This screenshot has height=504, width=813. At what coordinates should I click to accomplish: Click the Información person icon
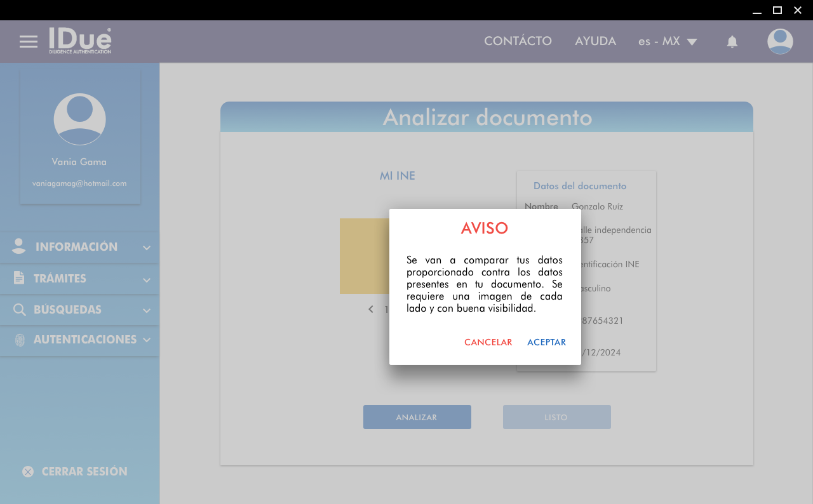pyautogui.click(x=19, y=246)
